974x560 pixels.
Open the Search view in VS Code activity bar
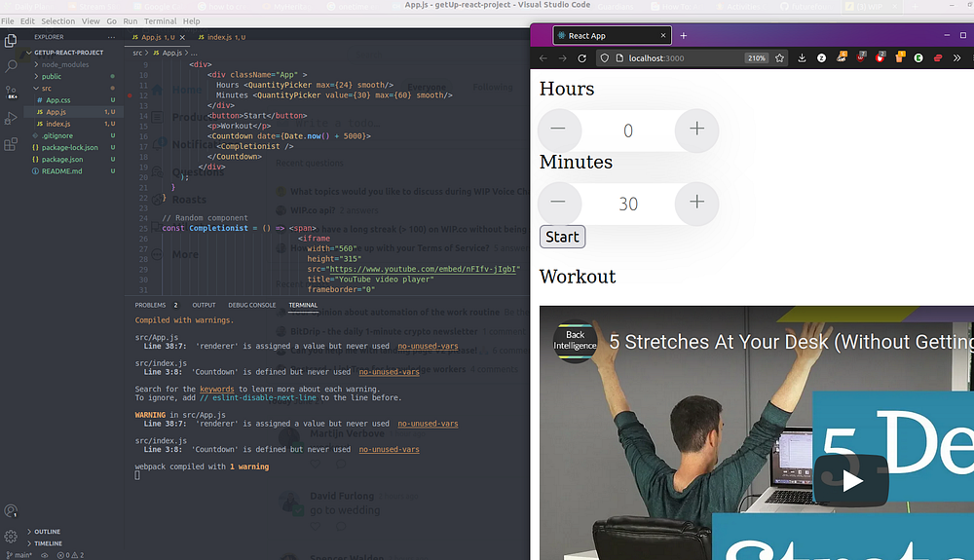(11, 66)
